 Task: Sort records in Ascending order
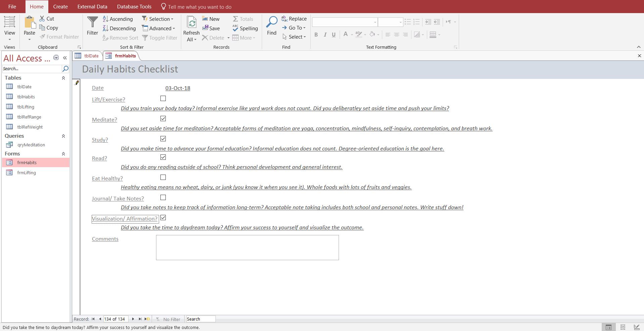coord(118,19)
